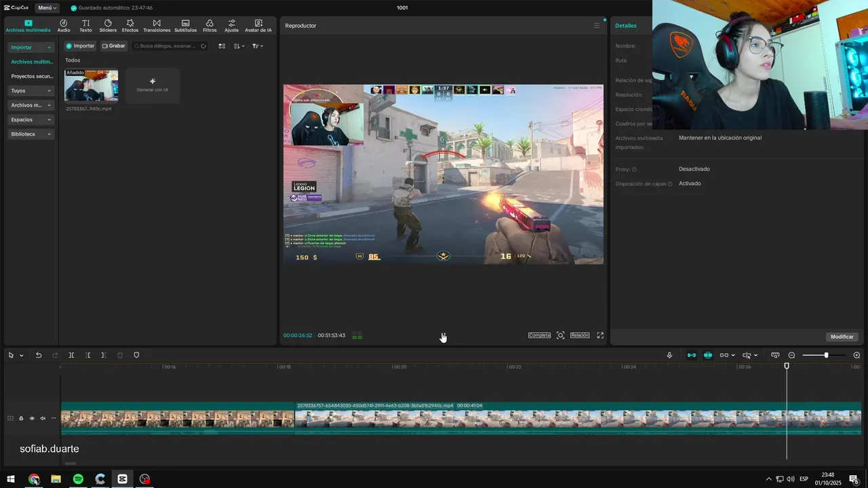Viewport: 868px width, 488px height.
Task: Open the Avatar de IA panel
Action: click(258, 26)
